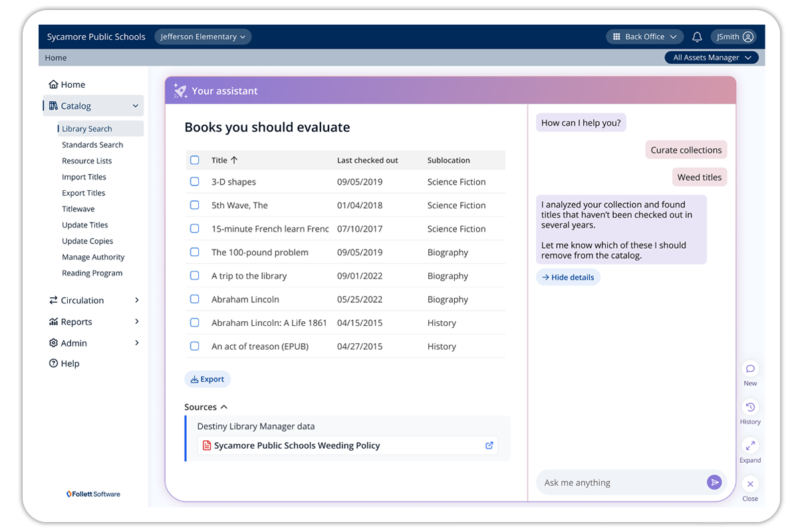Go to Reading Program menu item

pos(92,273)
